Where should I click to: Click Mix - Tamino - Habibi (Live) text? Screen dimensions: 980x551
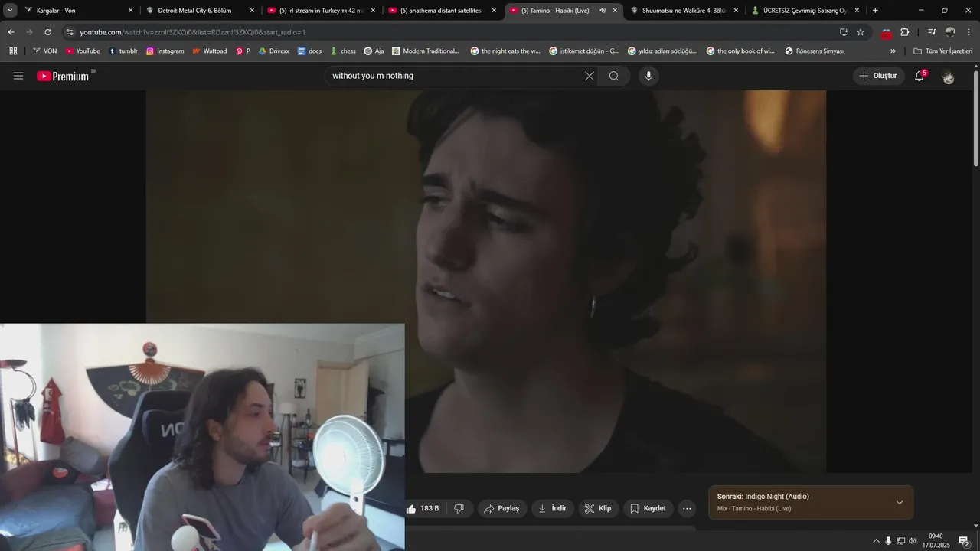click(754, 509)
